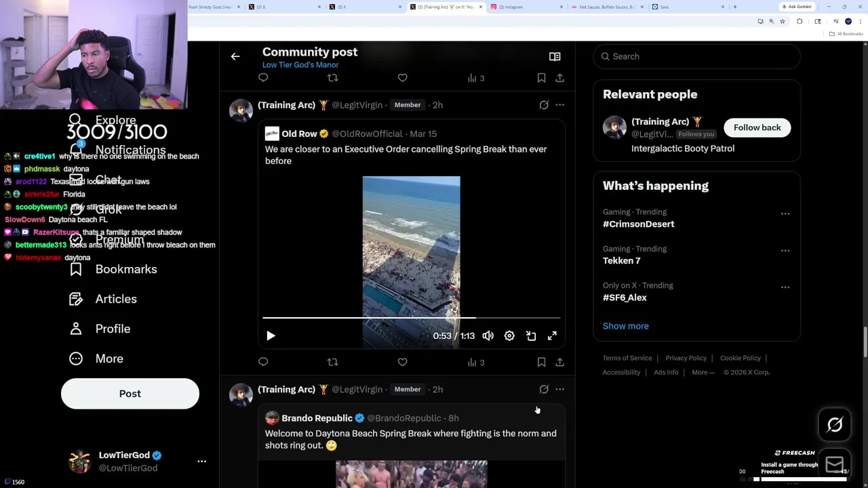
Task: Bookmark this page with the star icon
Action: (782, 21)
